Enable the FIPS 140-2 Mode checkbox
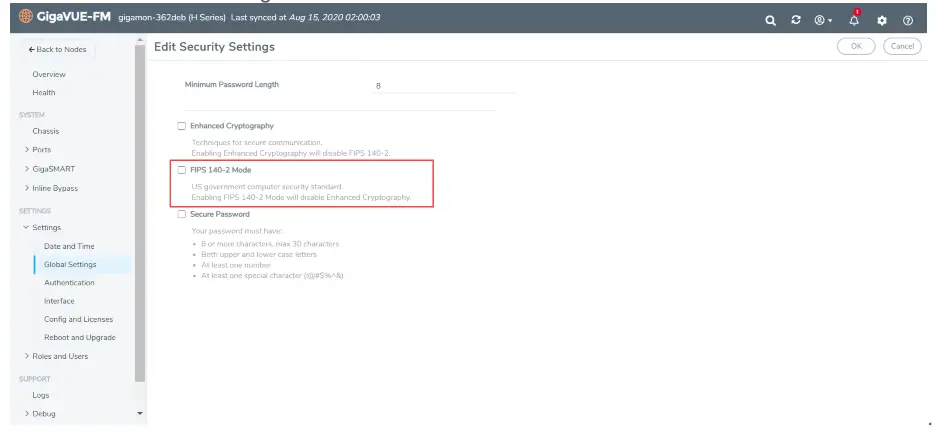 [x=181, y=170]
